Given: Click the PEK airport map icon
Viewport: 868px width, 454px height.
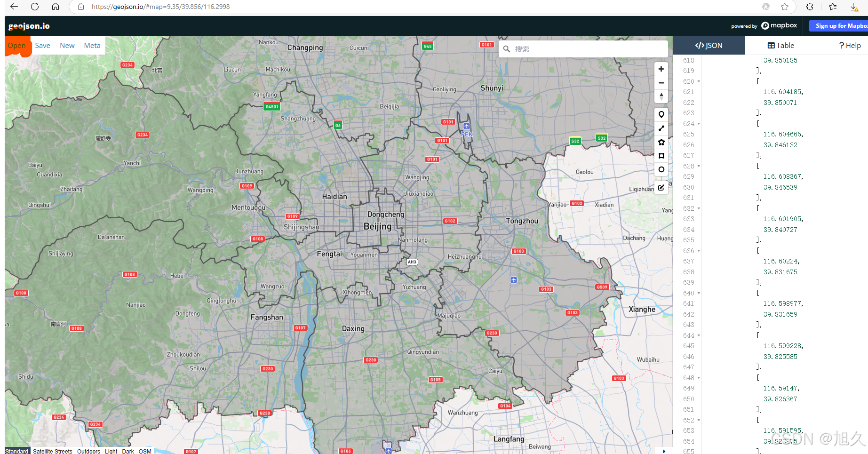Looking at the screenshot, I should point(467,126).
